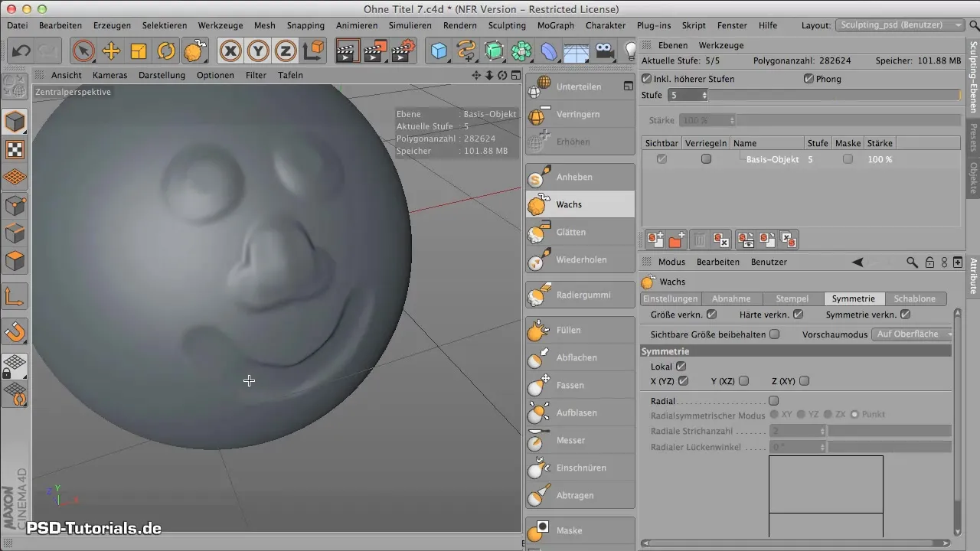The height and width of the screenshot is (551, 980).
Task: Toggle the Lokal symmetry checkbox
Action: (x=681, y=367)
